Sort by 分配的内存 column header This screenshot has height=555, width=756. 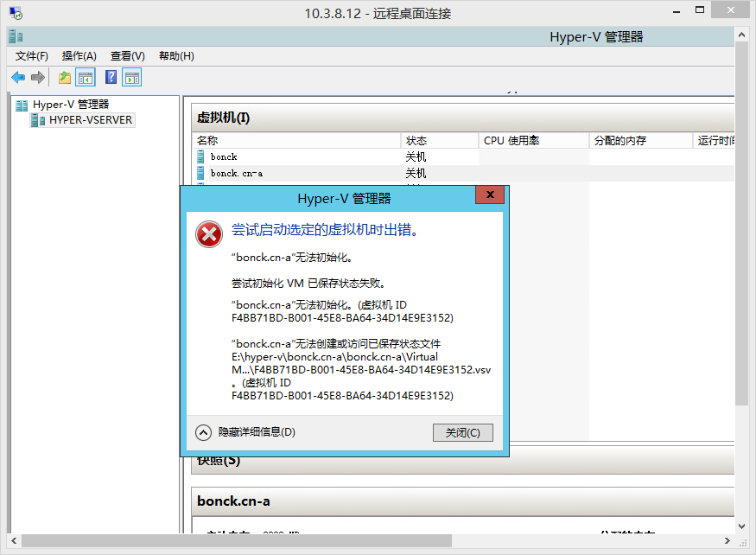pos(641,140)
